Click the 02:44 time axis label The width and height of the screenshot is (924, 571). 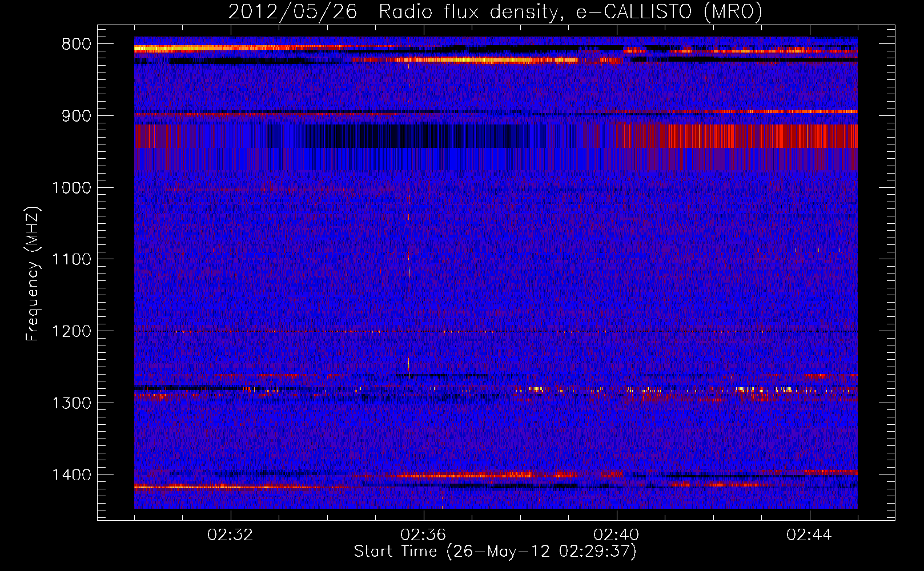(810, 535)
